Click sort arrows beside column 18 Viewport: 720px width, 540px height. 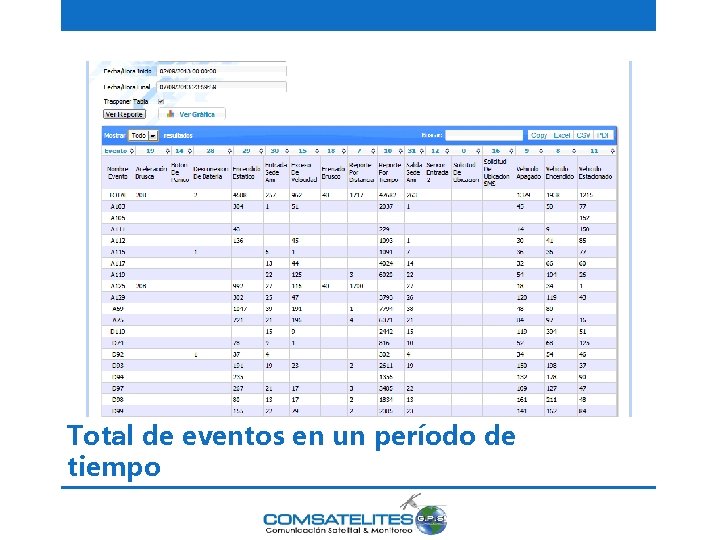pos(343,151)
